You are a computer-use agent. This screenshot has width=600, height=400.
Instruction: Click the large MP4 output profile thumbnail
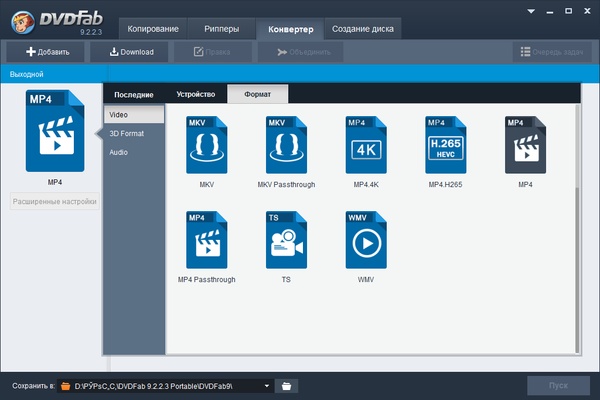point(54,131)
